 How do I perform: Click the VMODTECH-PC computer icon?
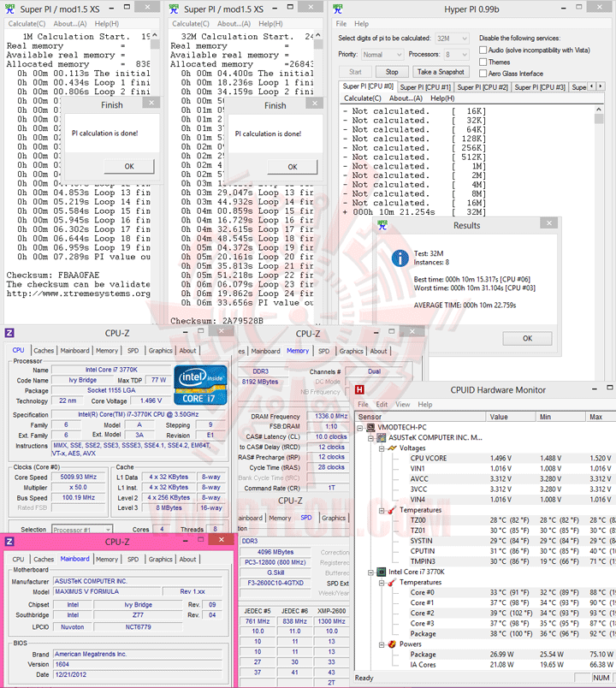click(x=371, y=427)
